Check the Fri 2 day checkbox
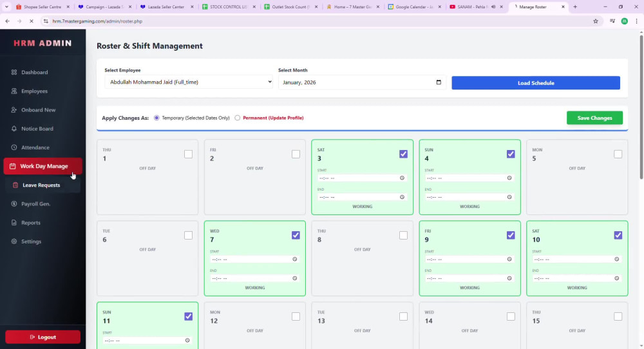The width and height of the screenshot is (644, 349). 296,154
